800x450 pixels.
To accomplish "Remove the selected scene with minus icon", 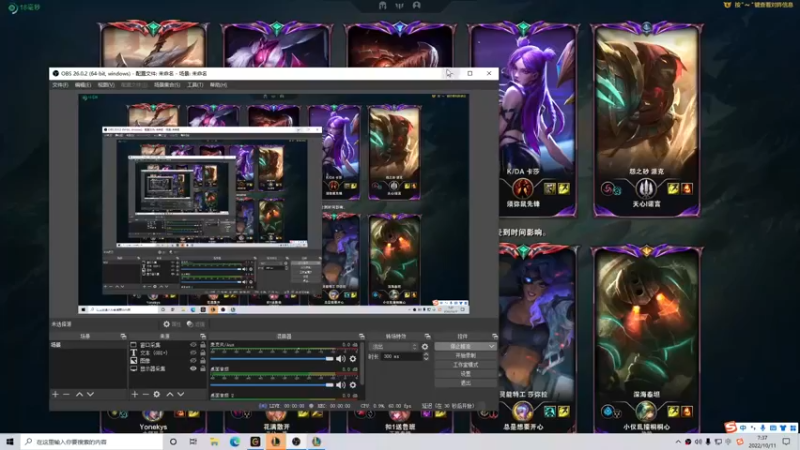I will (x=66, y=394).
